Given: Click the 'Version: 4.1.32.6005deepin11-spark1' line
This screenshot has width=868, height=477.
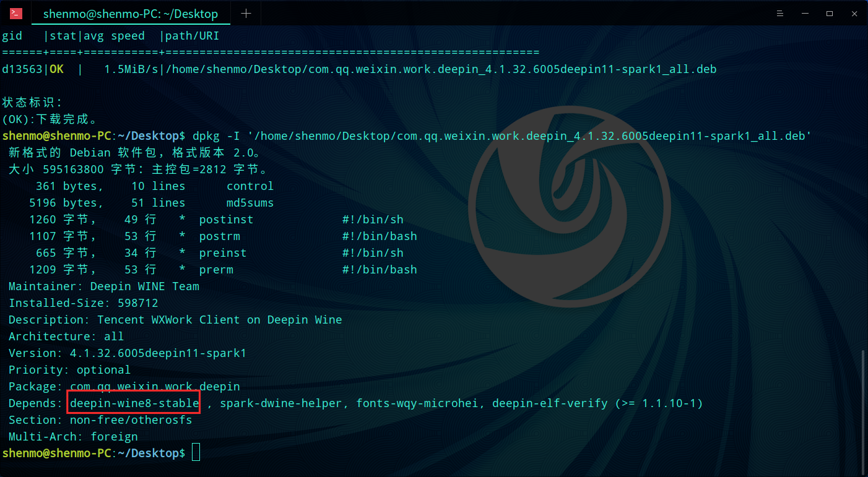Looking at the screenshot, I should [128, 353].
